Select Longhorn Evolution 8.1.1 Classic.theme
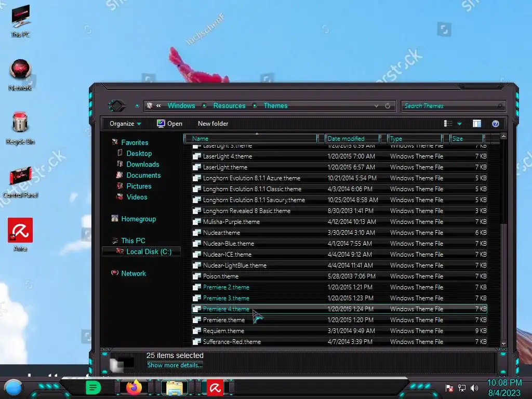The image size is (532, 399). (x=339, y=189)
